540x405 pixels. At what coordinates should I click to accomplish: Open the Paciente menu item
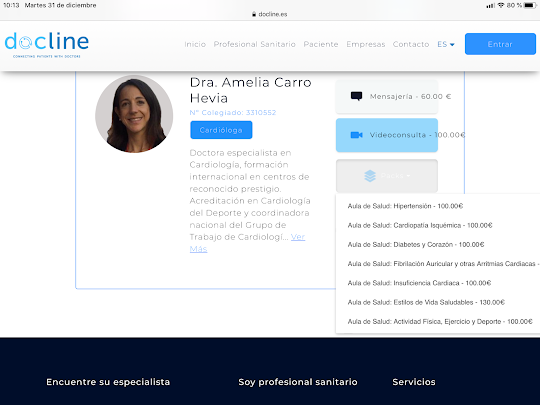pos(321,44)
